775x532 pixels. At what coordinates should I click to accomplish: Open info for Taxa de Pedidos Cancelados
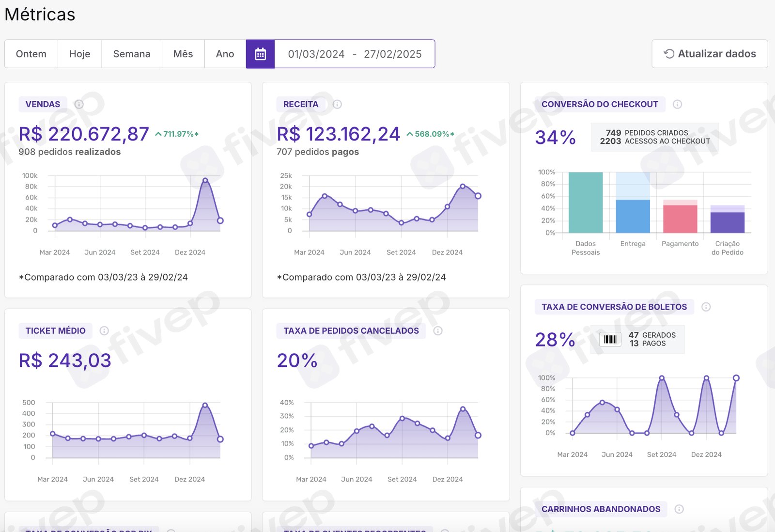tap(438, 331)
